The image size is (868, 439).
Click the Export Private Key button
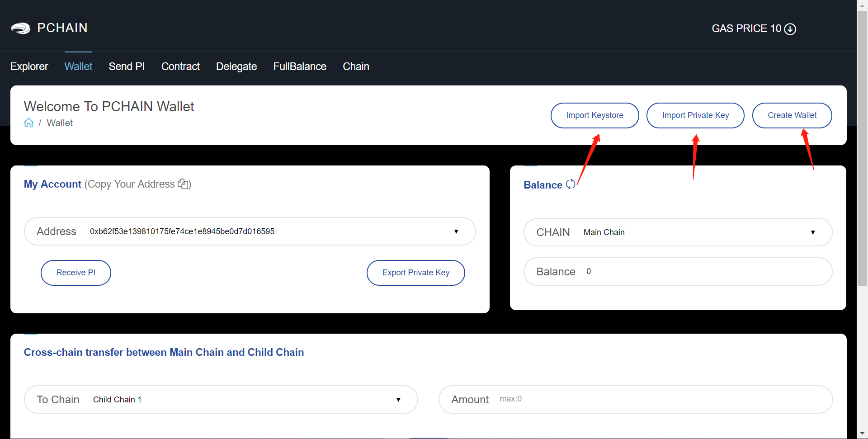tap(415, 273)
